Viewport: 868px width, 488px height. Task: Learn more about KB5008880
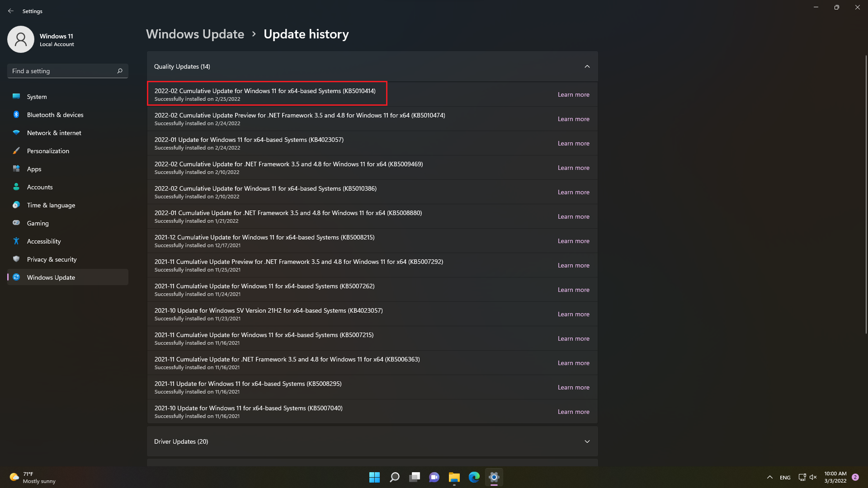coord(573,216)
